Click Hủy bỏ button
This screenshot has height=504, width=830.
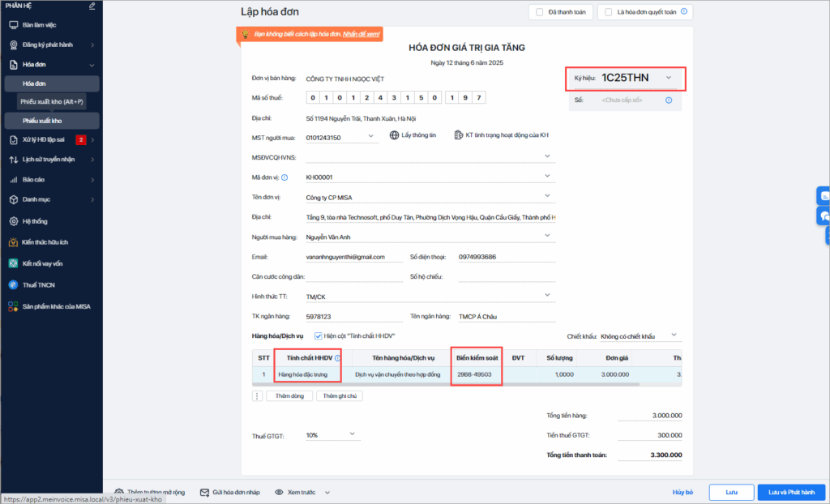pos(682,493)
